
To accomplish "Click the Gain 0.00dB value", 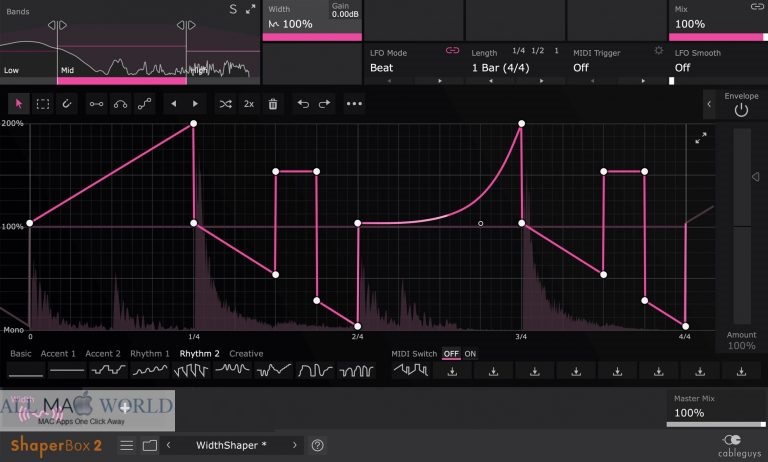I will 345,14.
